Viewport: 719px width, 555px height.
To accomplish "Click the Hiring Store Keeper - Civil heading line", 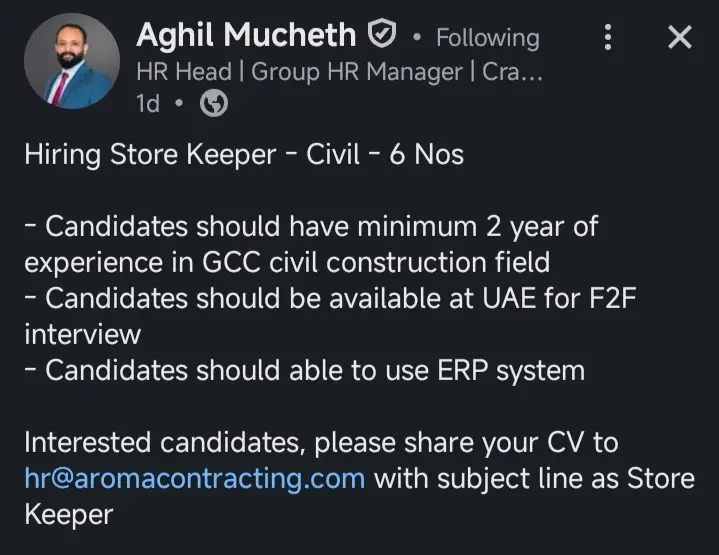I will pyautogui.click(x=243, y=155).
